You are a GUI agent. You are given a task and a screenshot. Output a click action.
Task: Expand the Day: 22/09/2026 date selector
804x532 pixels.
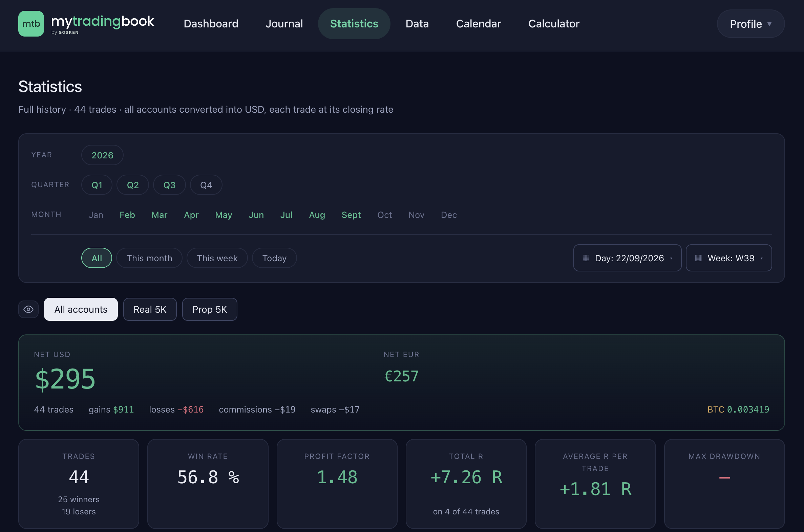click(x=628, y=258)
